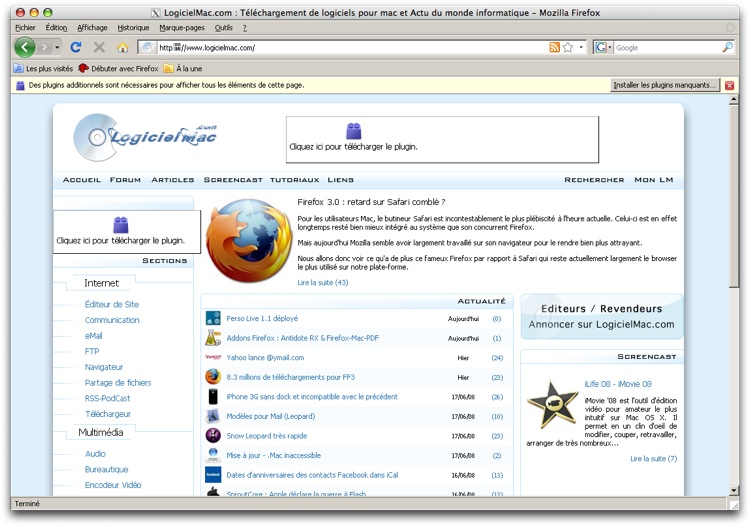Click in the Google search field
This screenshot has width=750, height=526.
[x=667, y=47]
